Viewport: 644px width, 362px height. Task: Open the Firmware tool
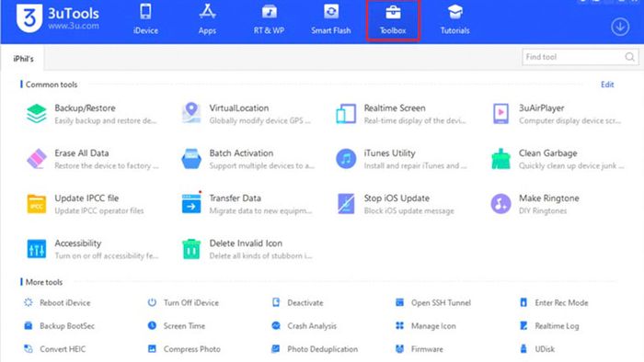(x=420, y=349)
